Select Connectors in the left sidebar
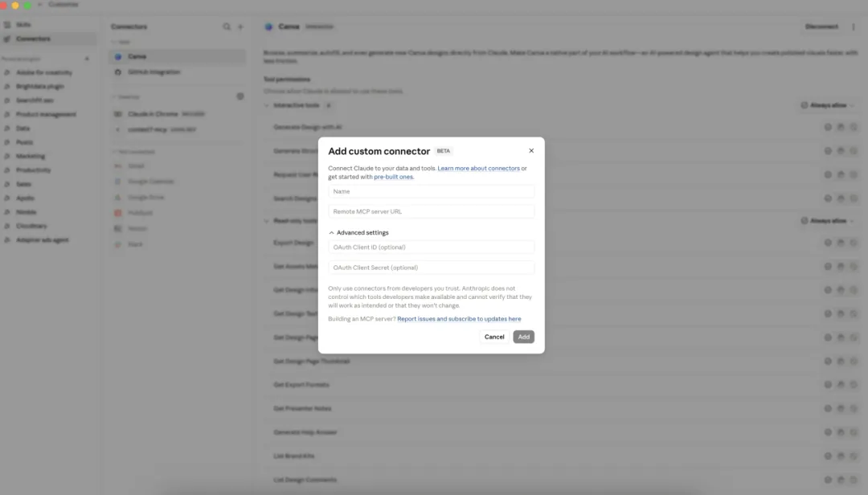This screenshot has height=495, width=868. [33, 39]
